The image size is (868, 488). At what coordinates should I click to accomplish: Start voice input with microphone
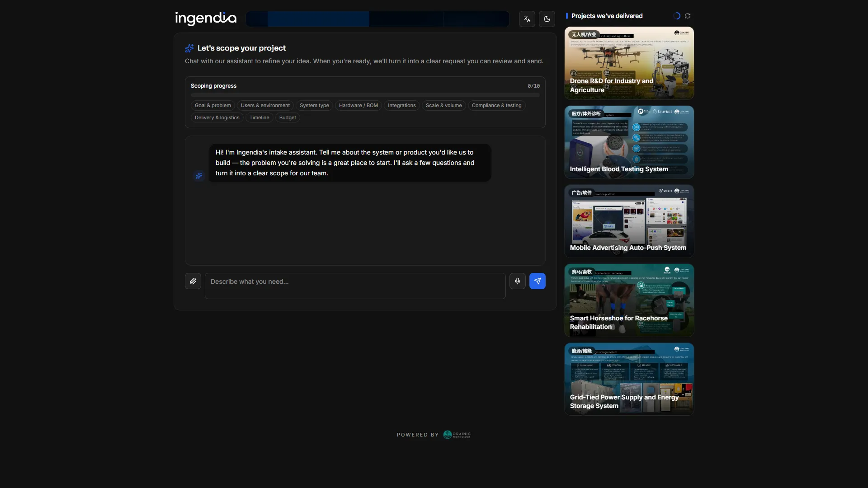518,281
